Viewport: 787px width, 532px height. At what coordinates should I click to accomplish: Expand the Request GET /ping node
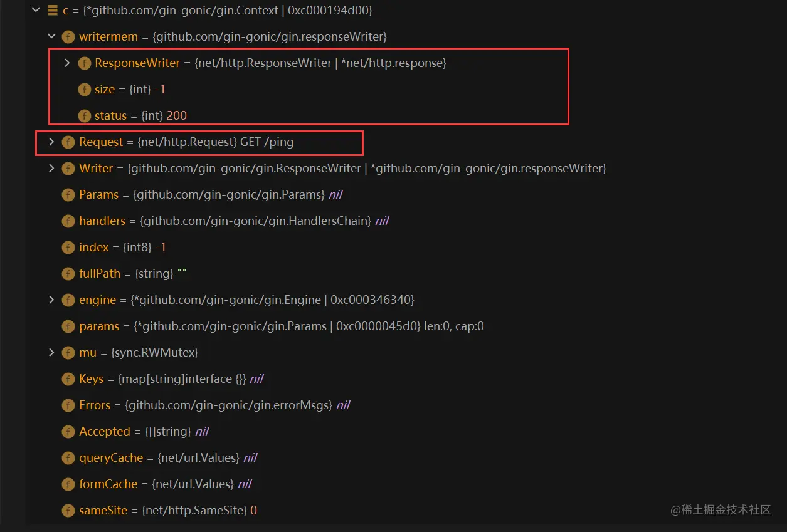(51, 142)
